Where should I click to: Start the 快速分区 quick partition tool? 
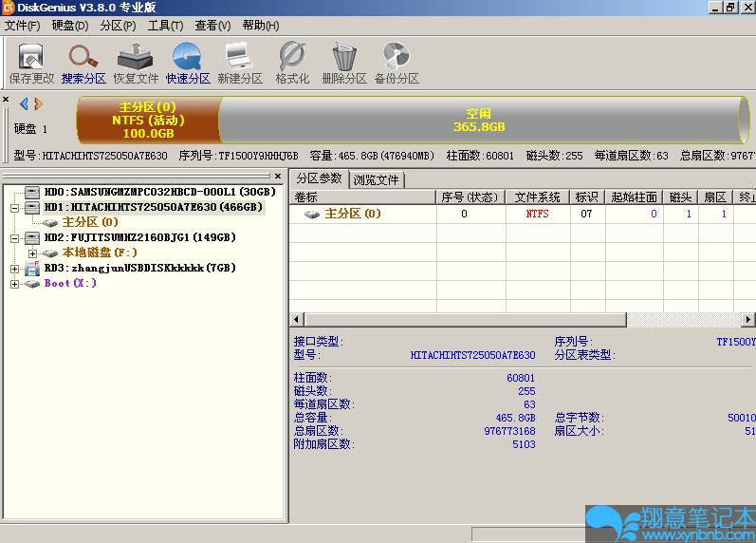pos(188,64)
